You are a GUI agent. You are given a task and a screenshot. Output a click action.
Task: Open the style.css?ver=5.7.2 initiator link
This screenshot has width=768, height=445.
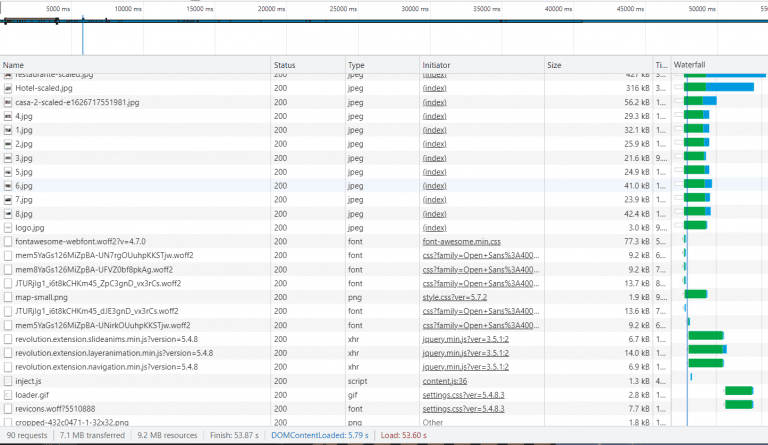tap(455, 297)
